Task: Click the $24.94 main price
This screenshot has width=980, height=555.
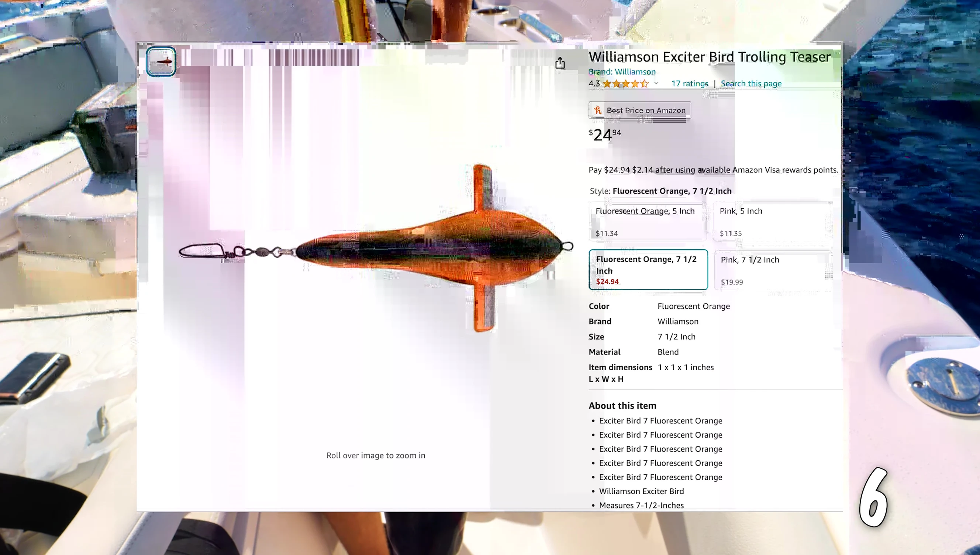Action: pyautogui.click(x=605, y=135)
